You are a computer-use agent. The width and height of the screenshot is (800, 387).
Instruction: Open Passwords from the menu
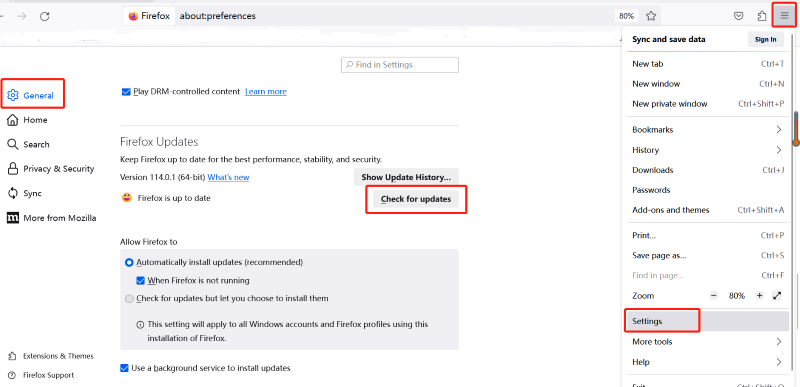707,190
